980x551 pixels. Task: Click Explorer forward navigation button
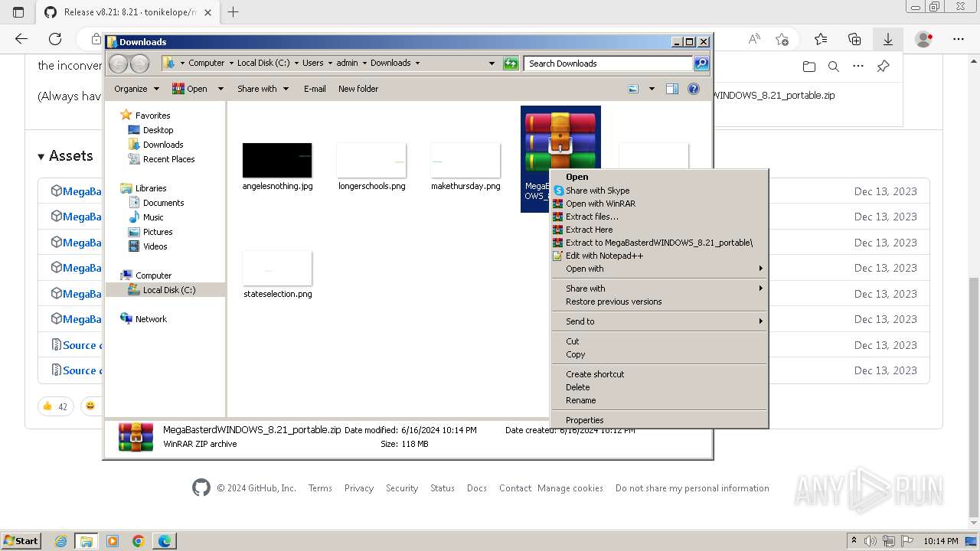tap(139, 64)
